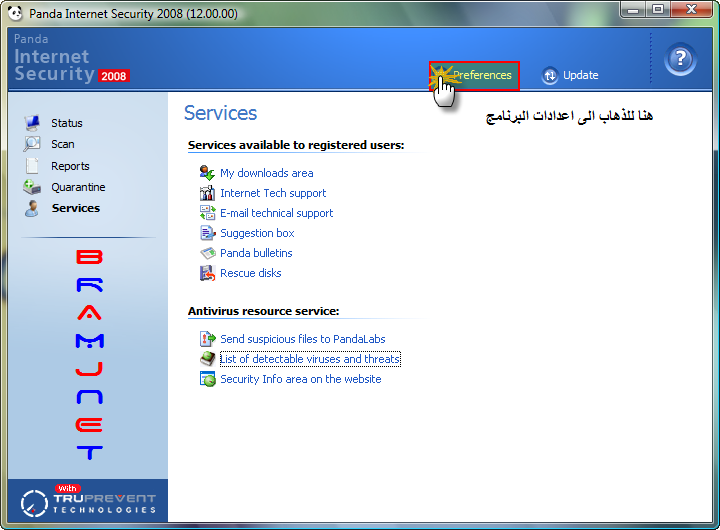Click the Services page heading
This screenshot has height=530, width=720.
coord(220,113)
